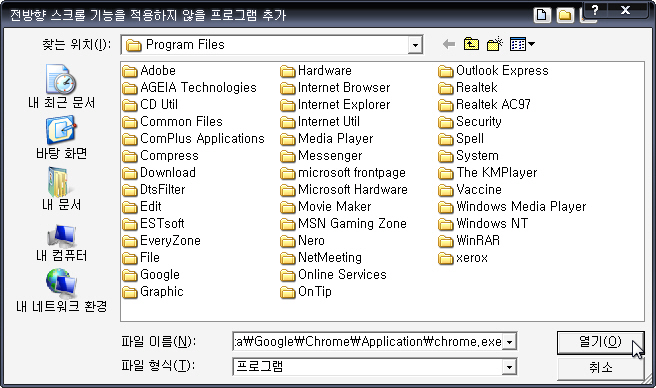656x388 pixels.
Task: Select the Hardware folder
Action: click(x=316, y=71)
